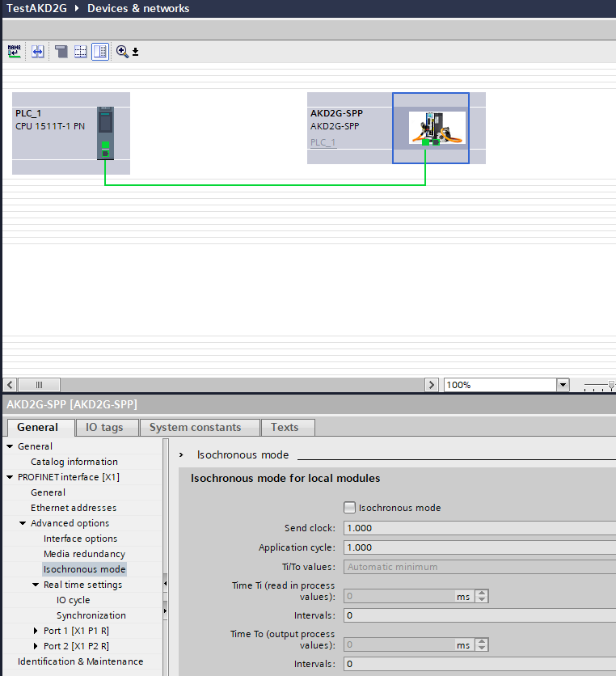Click the Ti/To values Automatic minimum field
Screen dimensions: 616x676
point(479,567)
